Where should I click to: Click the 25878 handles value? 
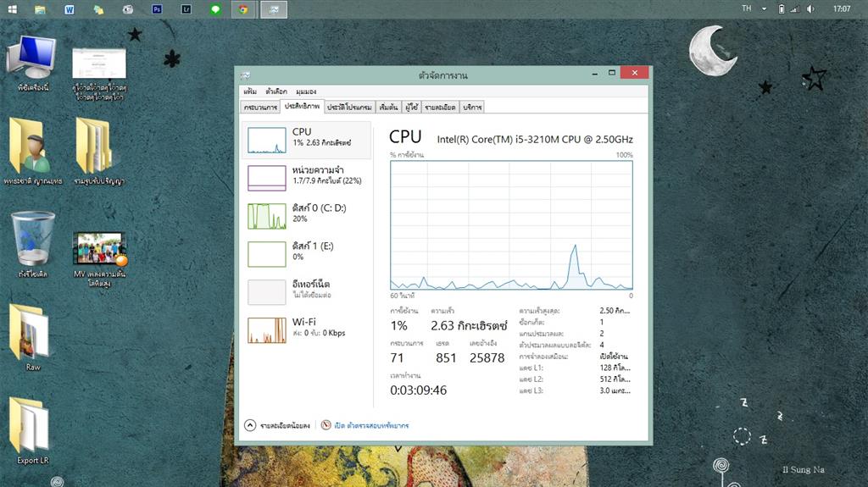[x=487, y=358]
